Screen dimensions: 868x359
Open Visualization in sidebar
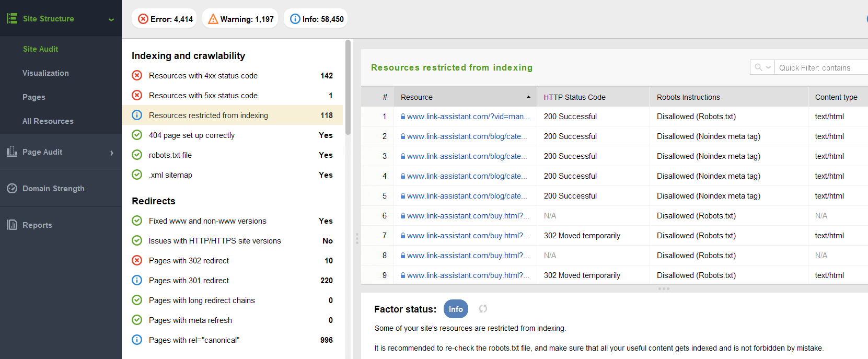click(45, 73)
